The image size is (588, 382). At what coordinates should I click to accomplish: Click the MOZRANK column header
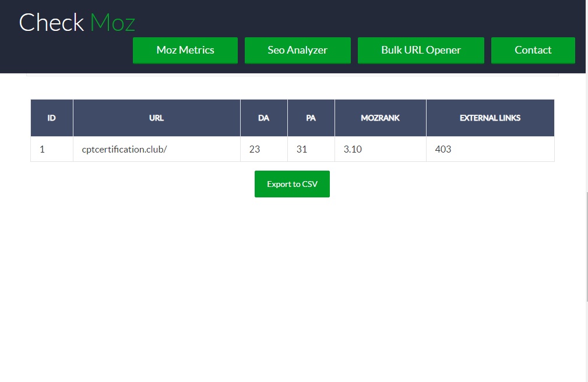[381, 118]
